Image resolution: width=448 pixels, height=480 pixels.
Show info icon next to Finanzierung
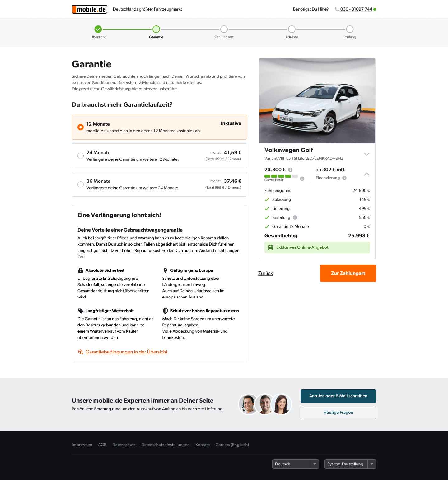click(x=344, y=178)
